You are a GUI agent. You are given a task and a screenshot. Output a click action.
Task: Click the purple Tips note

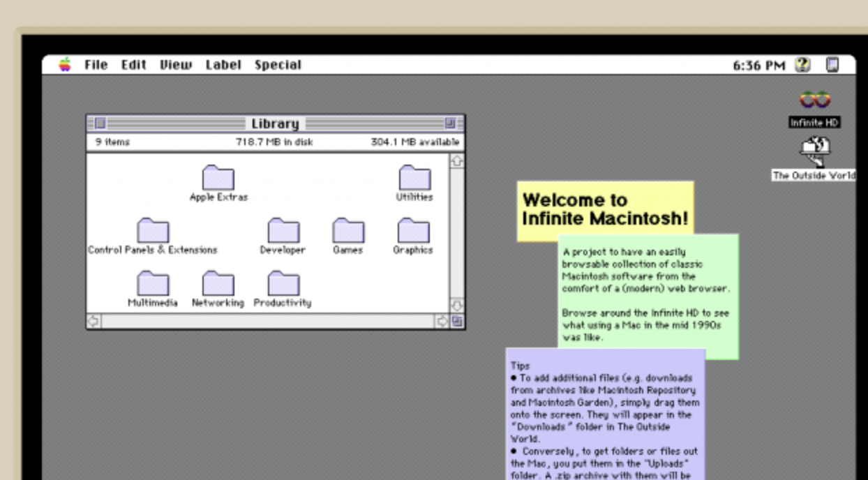[x=606, y=414]
